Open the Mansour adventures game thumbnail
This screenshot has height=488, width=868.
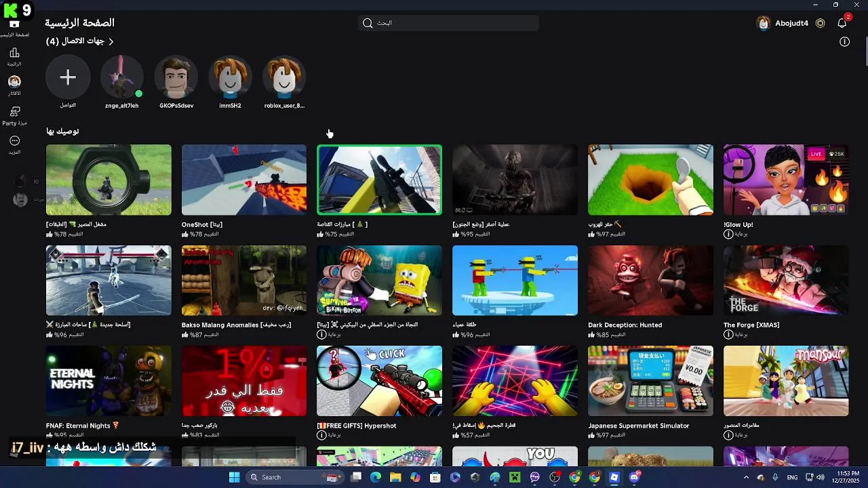tap(786, 381)
